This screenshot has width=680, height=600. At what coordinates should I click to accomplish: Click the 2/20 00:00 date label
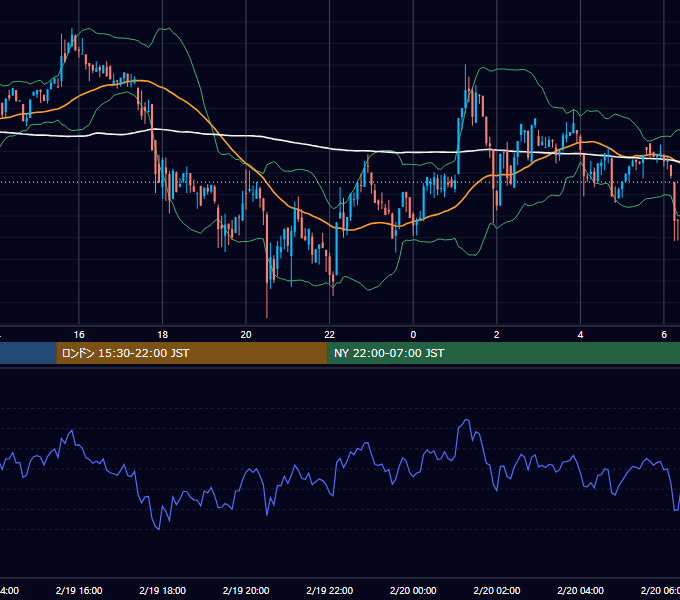tap(413, 590)
